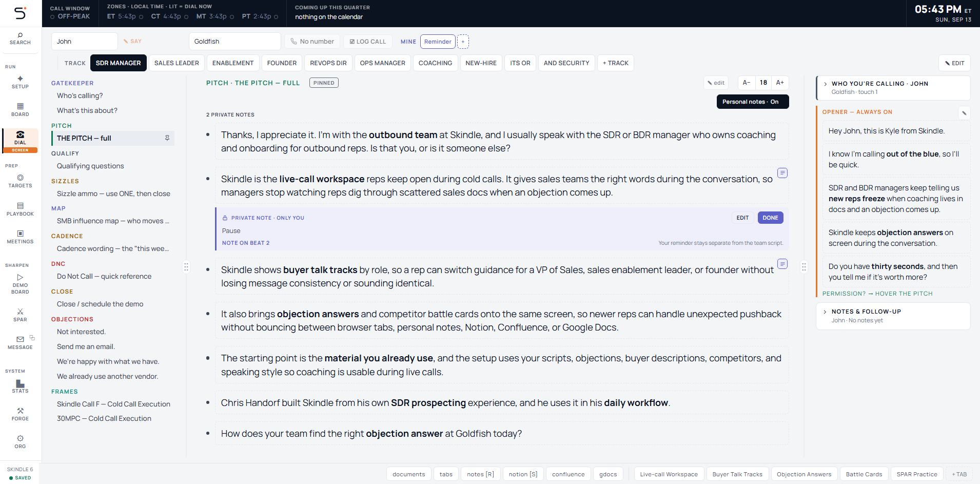
Task: Click the pencil icon beside Opener — Always On
Action: pyautogui.click(x=964, y=113)
